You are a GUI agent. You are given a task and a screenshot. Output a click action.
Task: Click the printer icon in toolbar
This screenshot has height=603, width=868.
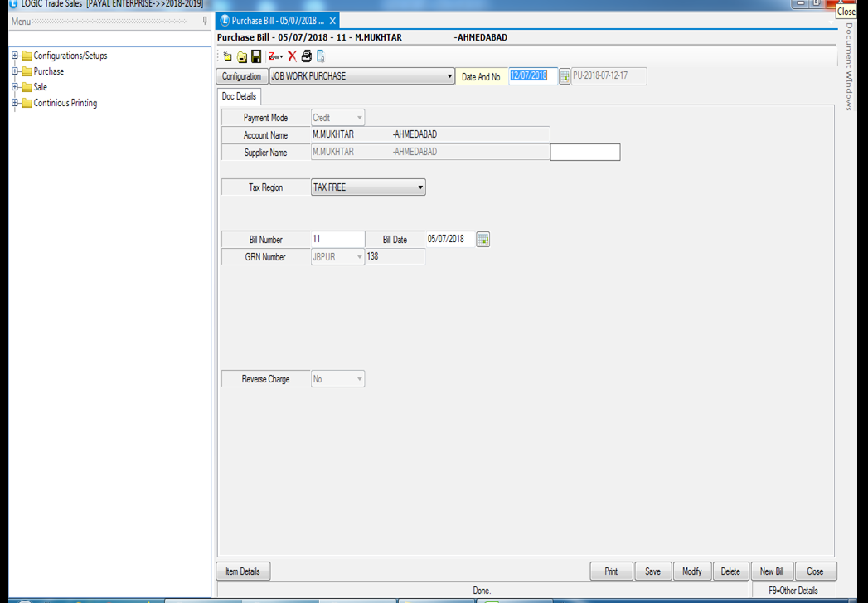(x=306, y=56)
